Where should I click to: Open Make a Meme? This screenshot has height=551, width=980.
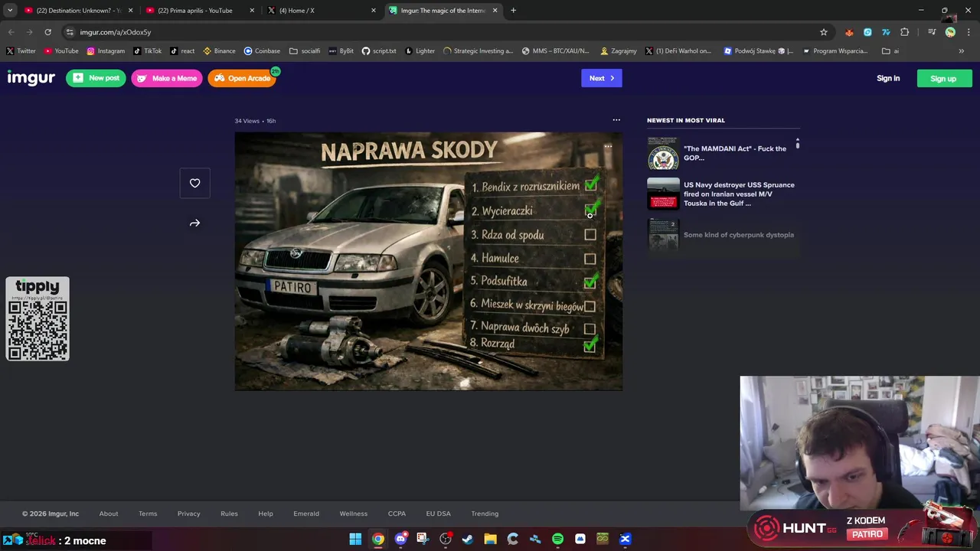[167, 78]
